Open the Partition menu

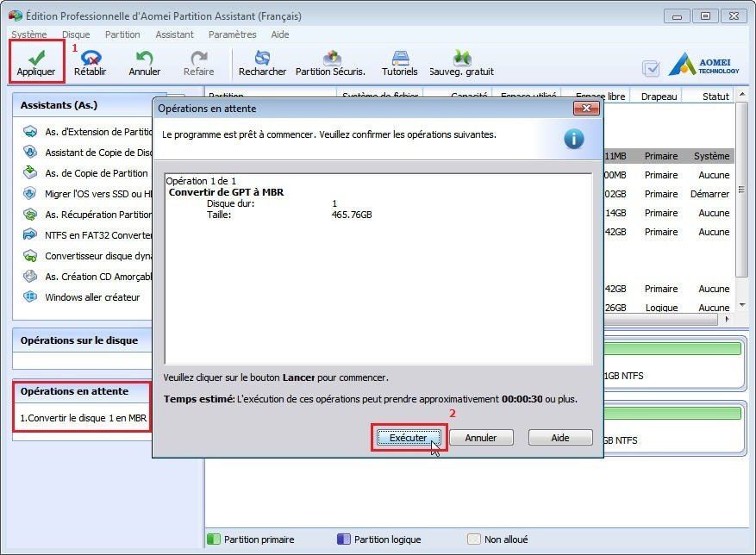click(122, 34)
